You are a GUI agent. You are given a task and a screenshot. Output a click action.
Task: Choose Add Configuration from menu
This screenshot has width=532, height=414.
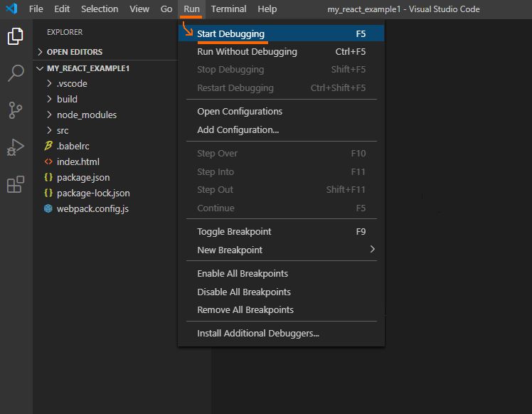(238, 129)
